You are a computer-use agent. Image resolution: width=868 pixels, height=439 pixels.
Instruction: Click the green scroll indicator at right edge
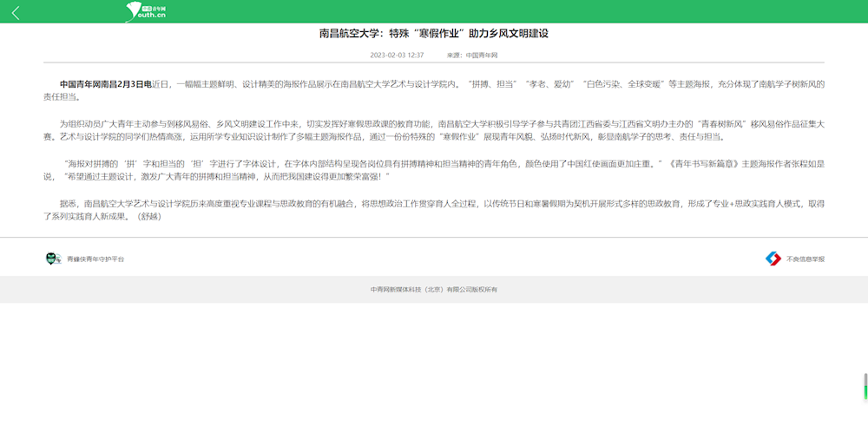point(865,392)
